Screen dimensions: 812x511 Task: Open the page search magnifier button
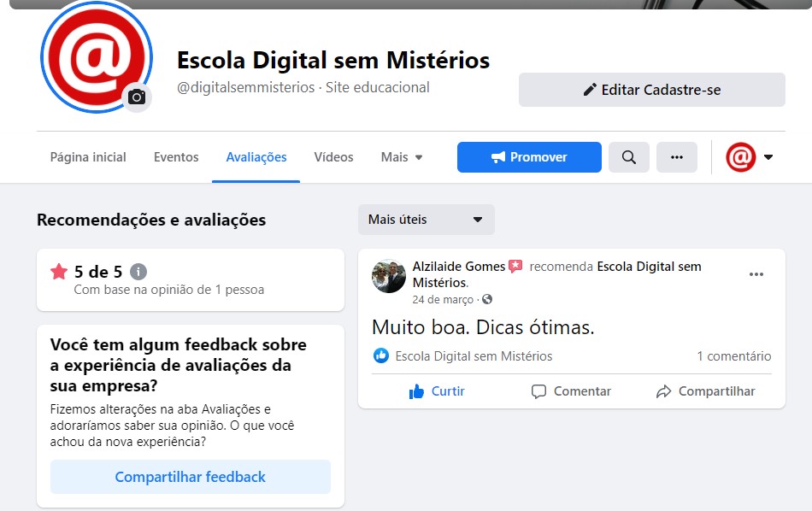click(629, 157)
